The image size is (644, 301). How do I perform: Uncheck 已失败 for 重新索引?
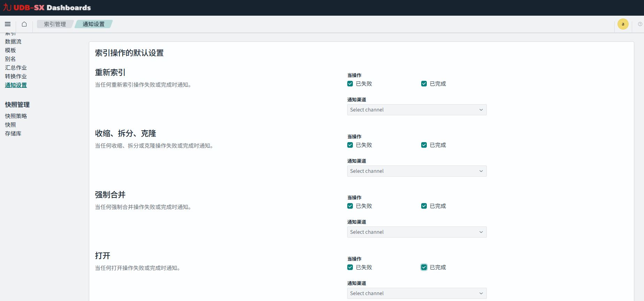click(x=350, y=84)
